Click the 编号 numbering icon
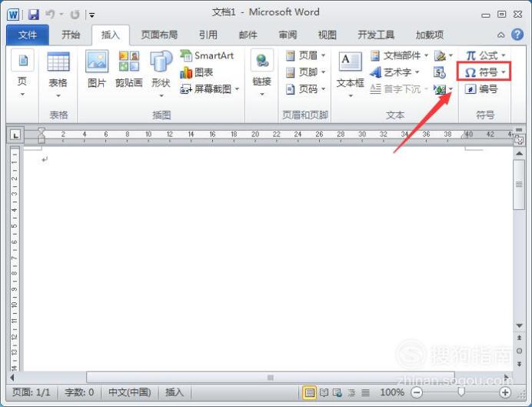The image size is (532, 407). tap(482, 89)
